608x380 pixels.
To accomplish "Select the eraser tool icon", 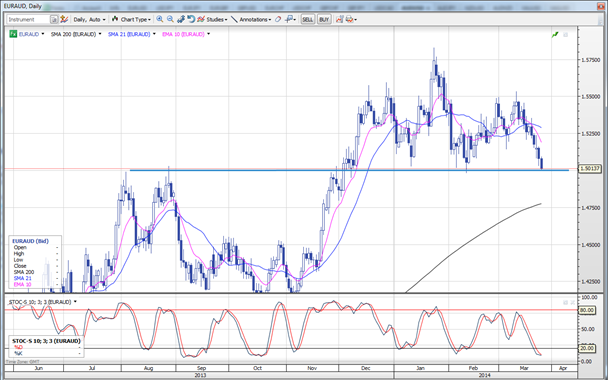I will click(x=278, y=19).
